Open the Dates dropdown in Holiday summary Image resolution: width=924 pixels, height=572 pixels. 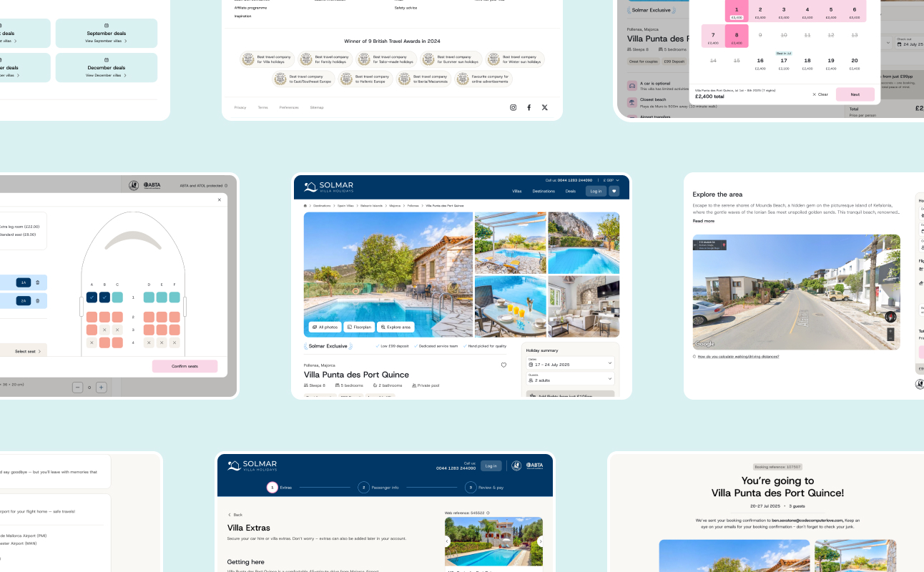coord(570,363)
